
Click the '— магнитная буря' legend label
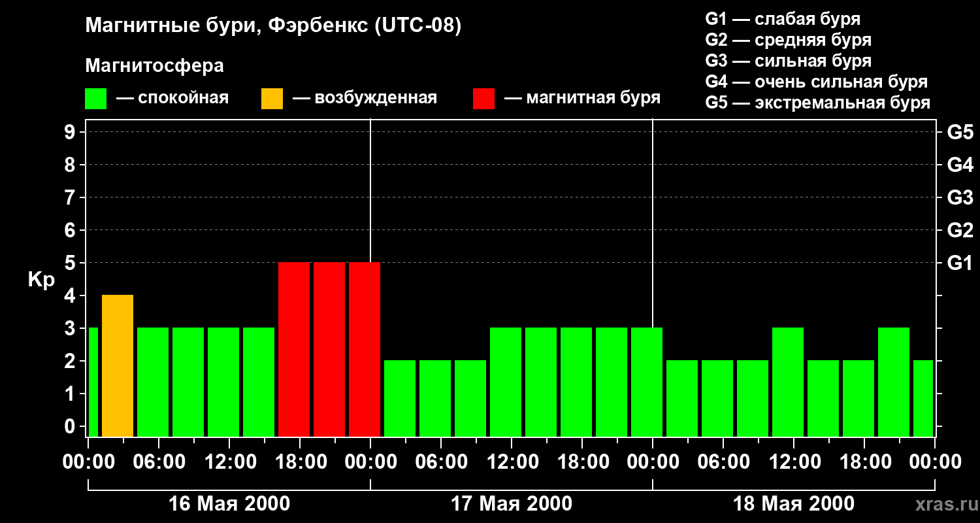point(583,98)
